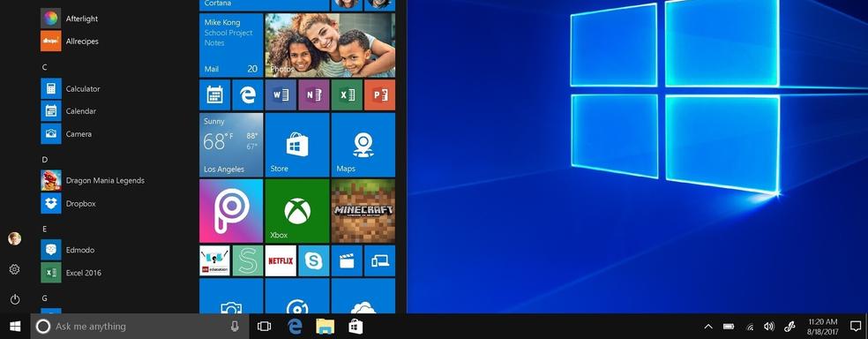Click the E section header

44,229
